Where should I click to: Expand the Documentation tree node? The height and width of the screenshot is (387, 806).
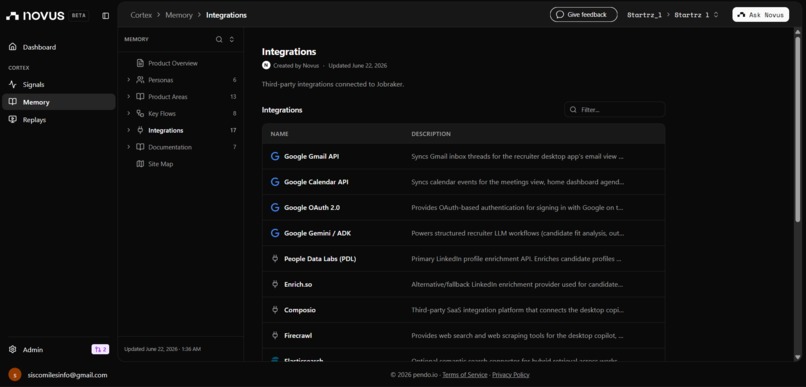click(129, 147)
